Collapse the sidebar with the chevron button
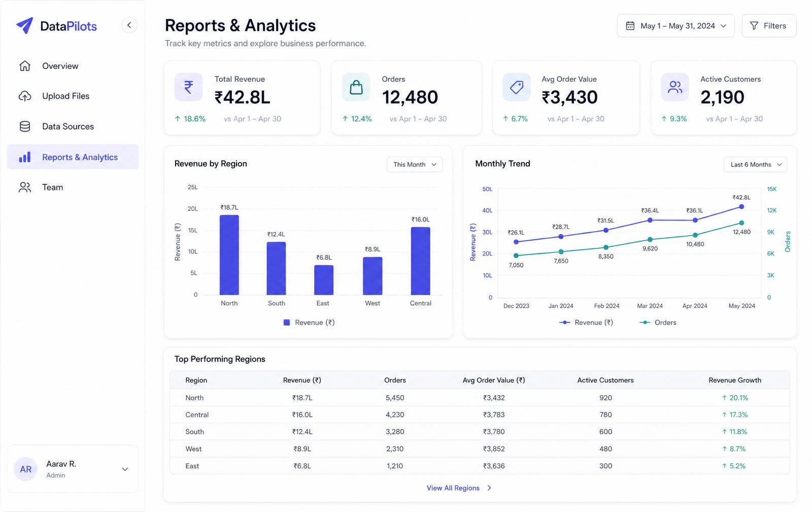The height and width of the screenshot is (512, 812). click(x=129, y=25)
